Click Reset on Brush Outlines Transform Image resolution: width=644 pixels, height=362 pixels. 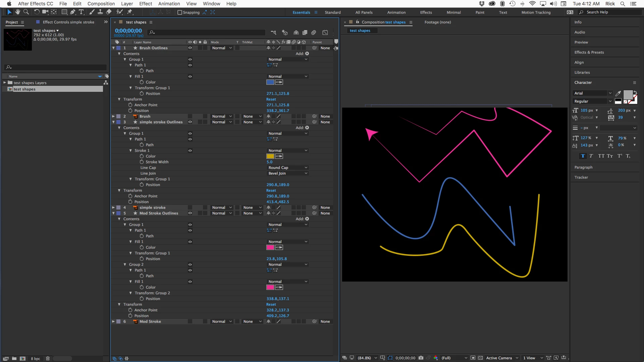(x=271, y=99)
